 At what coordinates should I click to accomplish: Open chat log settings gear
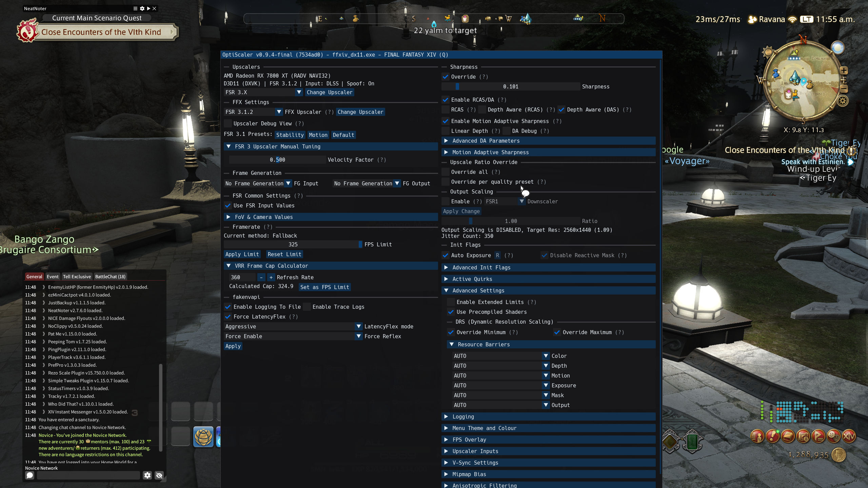tap(147, 475)
